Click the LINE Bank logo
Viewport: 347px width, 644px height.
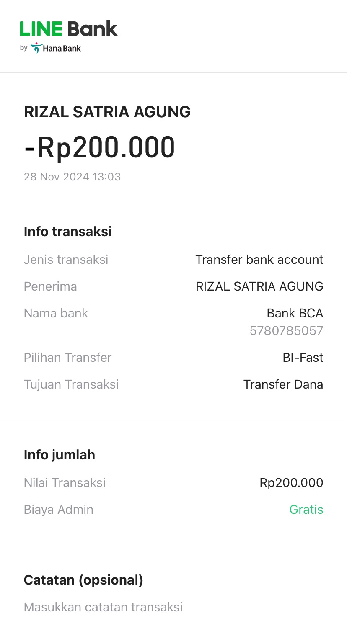click(x=69, y=29)
